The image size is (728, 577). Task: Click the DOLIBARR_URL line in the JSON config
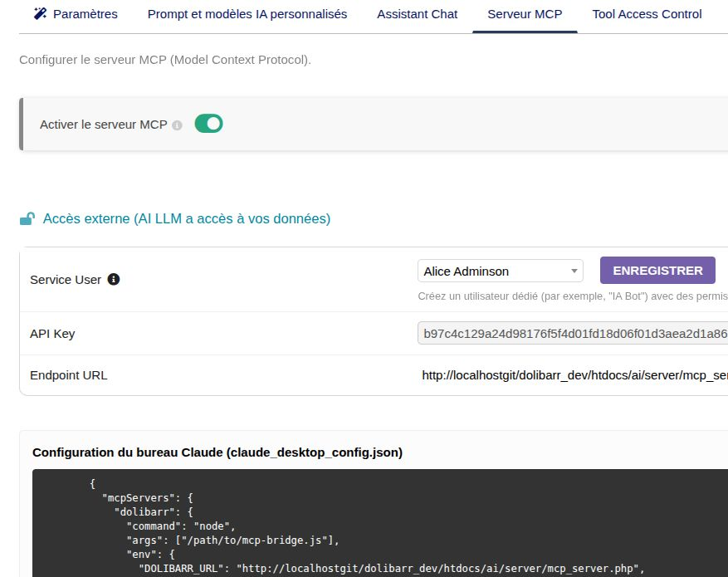click(391, 569)
